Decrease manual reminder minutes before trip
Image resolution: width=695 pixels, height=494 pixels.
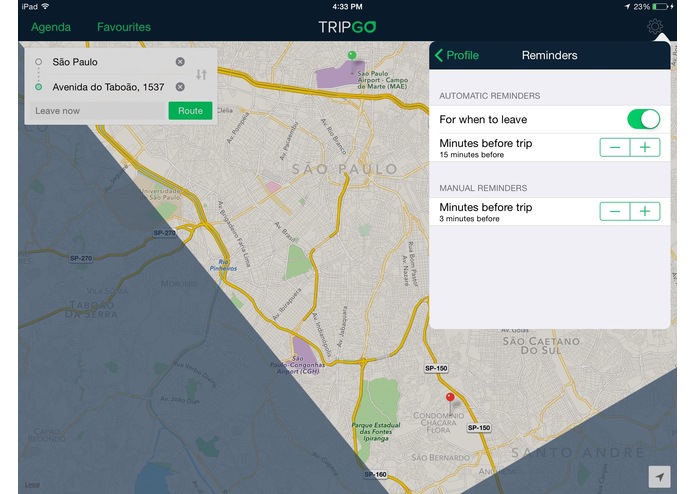tap(615, 211)
